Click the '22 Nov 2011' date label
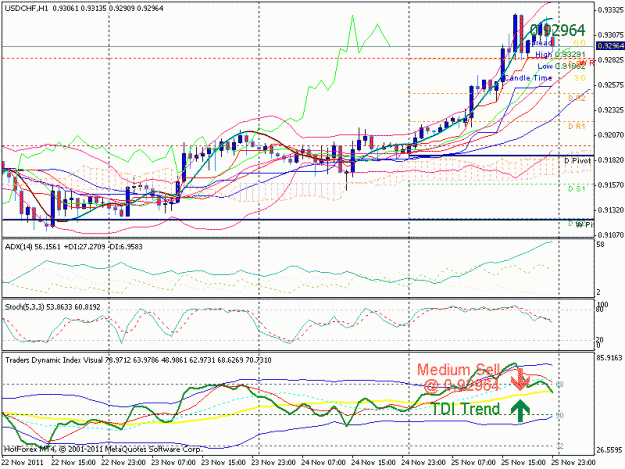Image resolution: width=625 pixels, height=469 pixels. [22, 463]
